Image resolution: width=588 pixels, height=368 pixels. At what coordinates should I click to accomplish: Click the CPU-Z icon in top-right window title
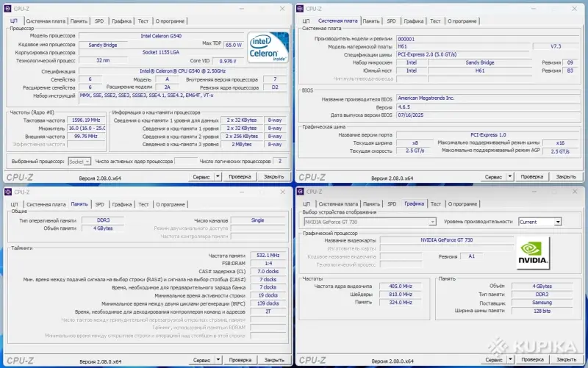(x=300, y=8)
